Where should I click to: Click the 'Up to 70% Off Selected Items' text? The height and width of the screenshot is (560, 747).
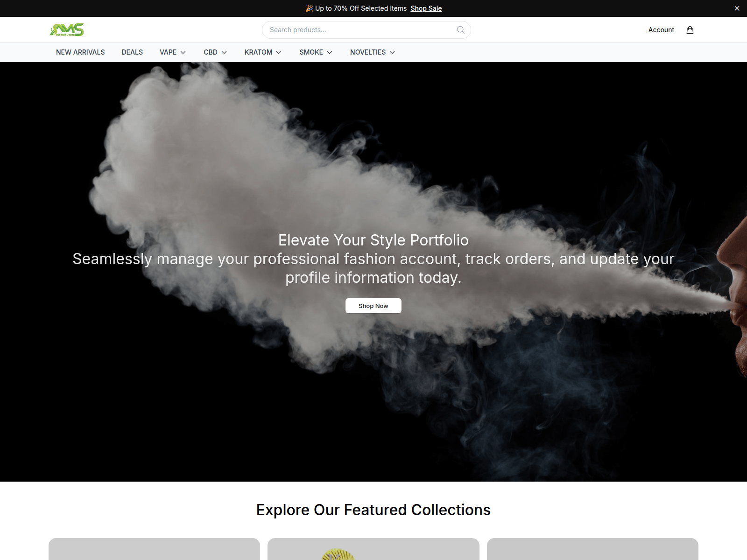tap(361, 8)
